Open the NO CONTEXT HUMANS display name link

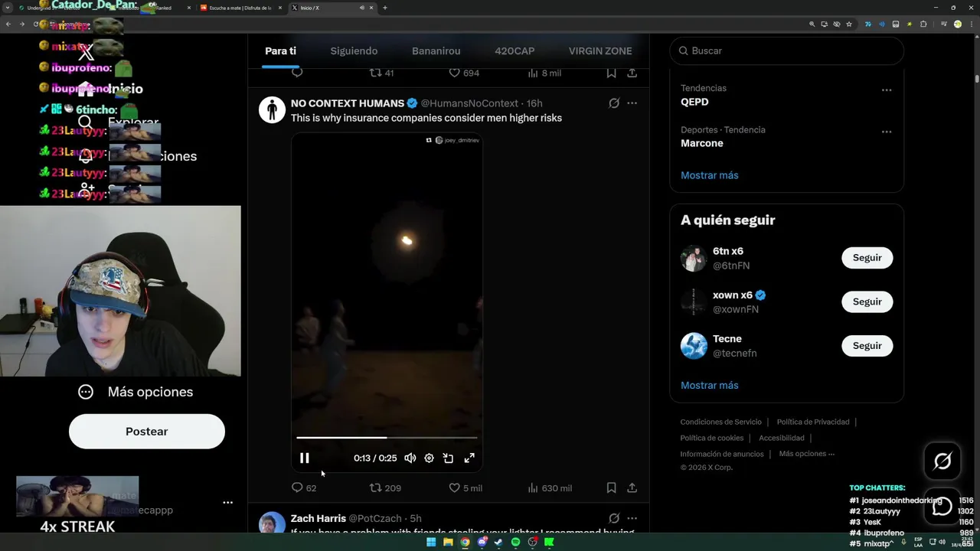(x=348, y=103)
